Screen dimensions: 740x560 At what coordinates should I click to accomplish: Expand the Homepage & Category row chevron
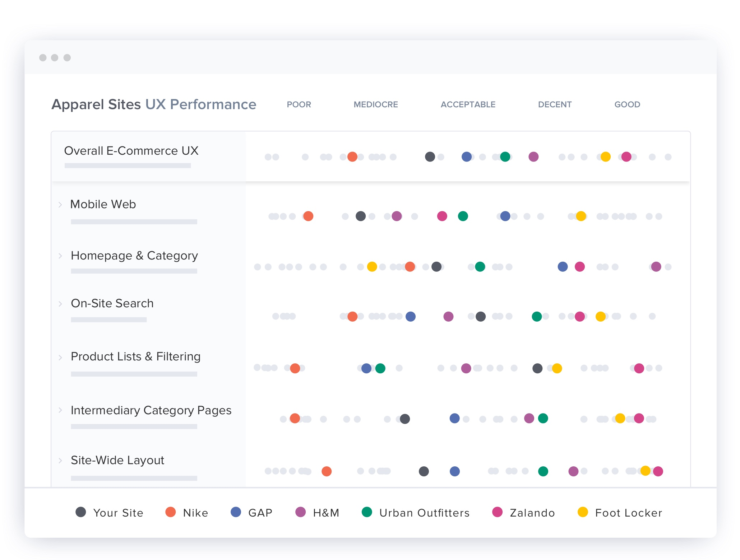60,256
